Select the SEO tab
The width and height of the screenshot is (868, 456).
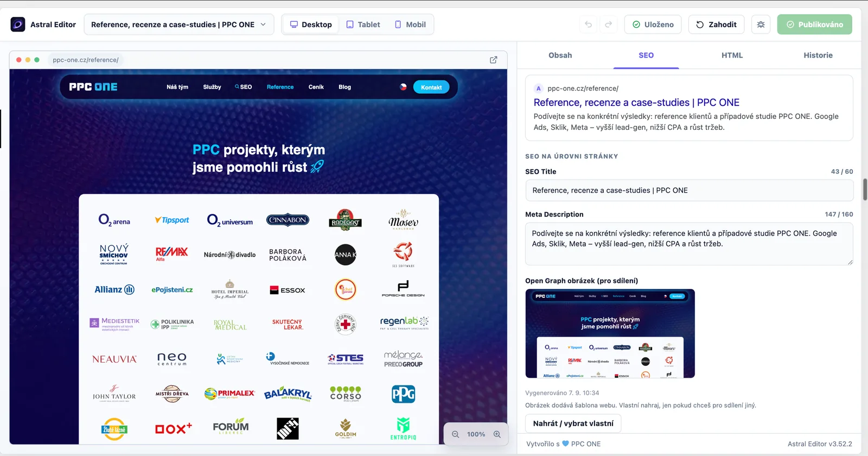click(x=646, y=55)
